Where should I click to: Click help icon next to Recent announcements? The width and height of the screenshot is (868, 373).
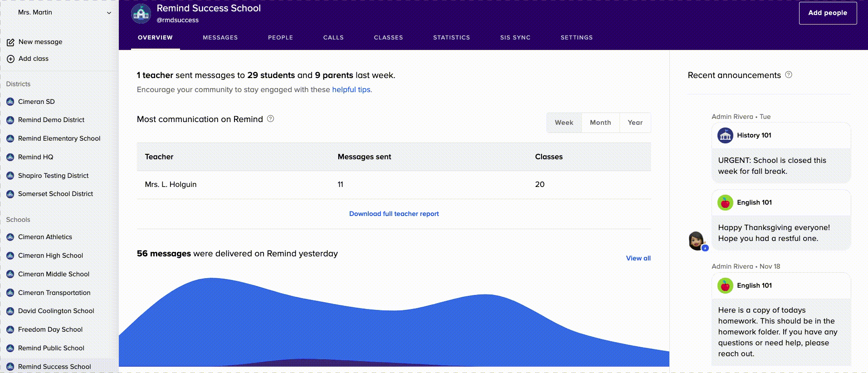click(789, 75)
